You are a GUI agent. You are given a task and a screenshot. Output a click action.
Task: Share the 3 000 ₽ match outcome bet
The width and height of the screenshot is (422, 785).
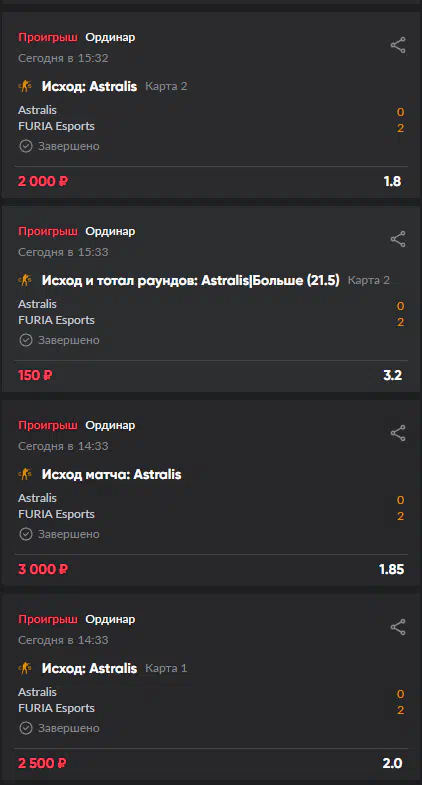(x=398, y=433)
